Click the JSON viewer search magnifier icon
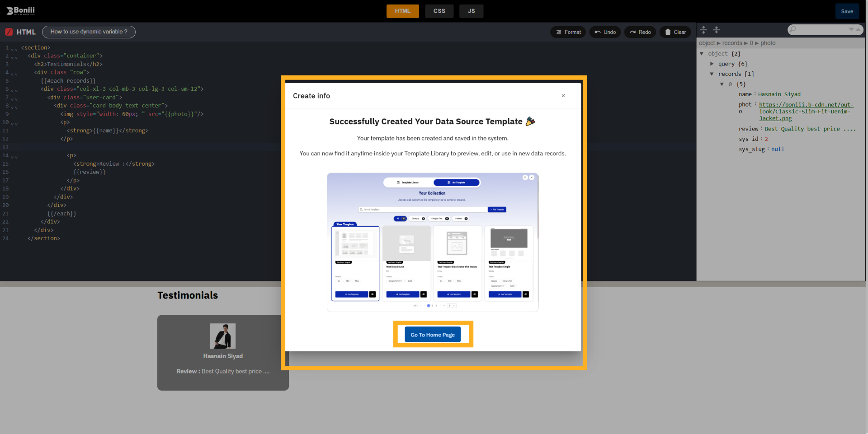Screen dimensions: 868x434 (793, 29)
